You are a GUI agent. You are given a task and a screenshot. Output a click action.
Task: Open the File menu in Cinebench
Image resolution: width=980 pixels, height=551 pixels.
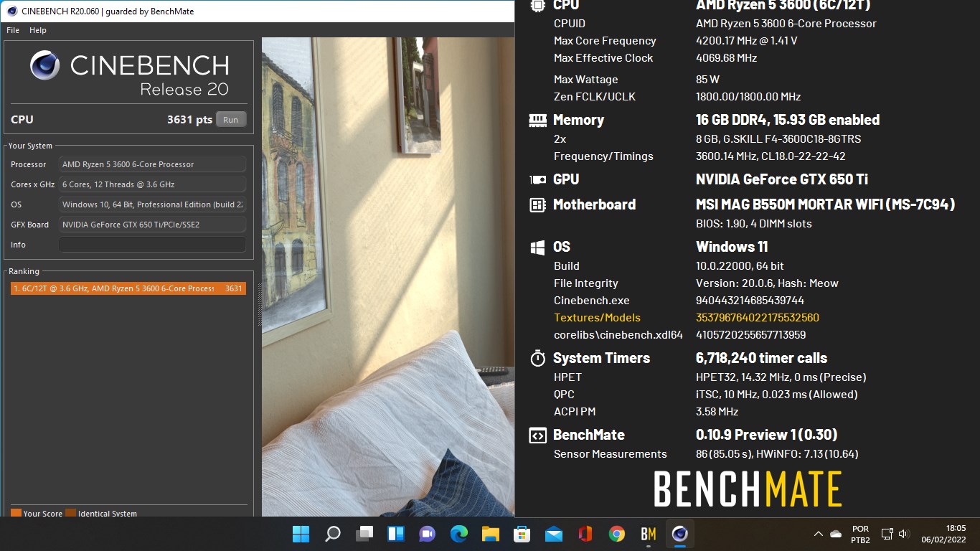click(13, 30)
